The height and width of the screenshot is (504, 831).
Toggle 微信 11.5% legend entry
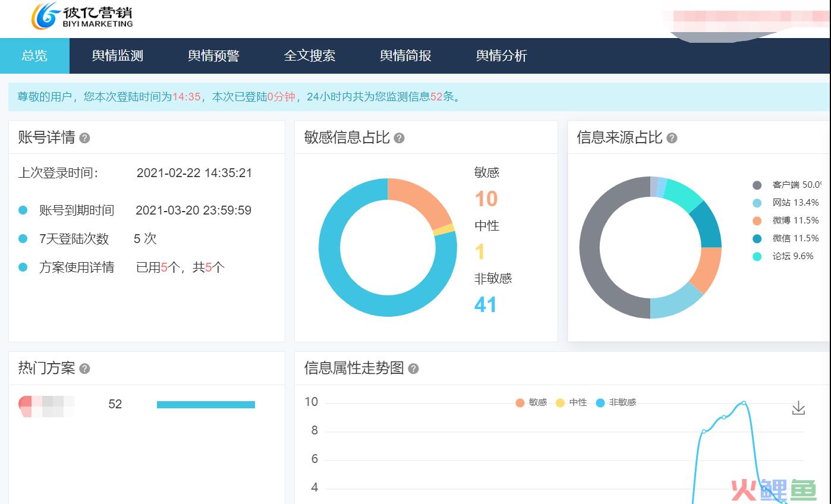[x=786, y=238]
